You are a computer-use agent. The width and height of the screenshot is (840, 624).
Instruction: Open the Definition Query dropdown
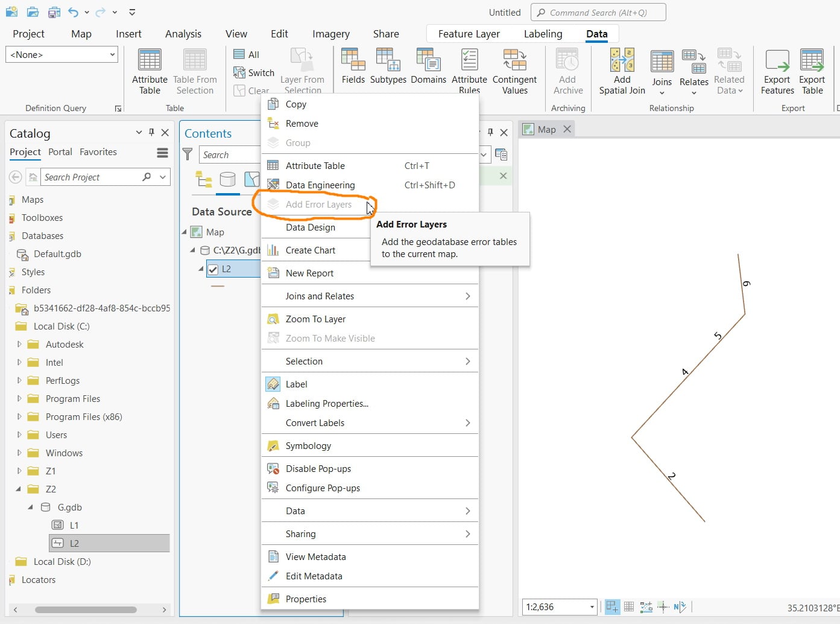[x=62, y=54]
